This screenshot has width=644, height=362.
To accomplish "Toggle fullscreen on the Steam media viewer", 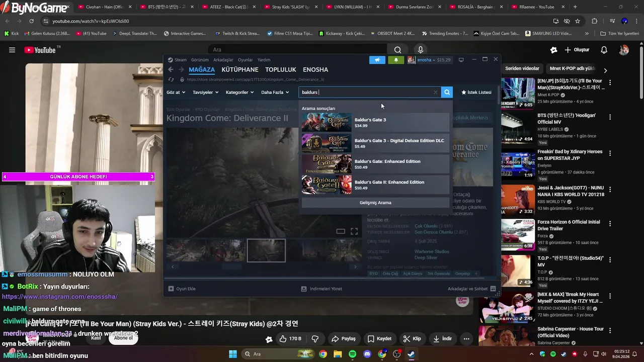I will coord(354,231).
